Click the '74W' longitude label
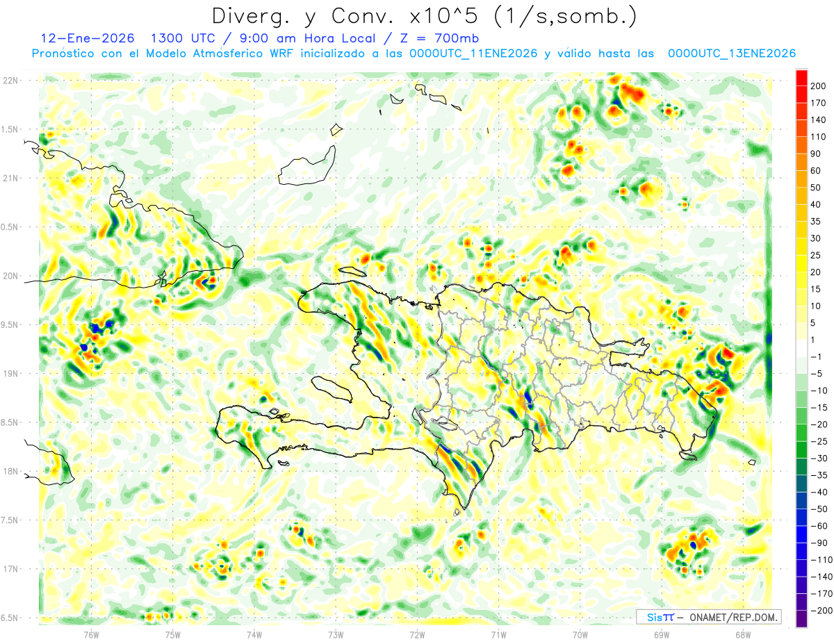 coord(254,634)
